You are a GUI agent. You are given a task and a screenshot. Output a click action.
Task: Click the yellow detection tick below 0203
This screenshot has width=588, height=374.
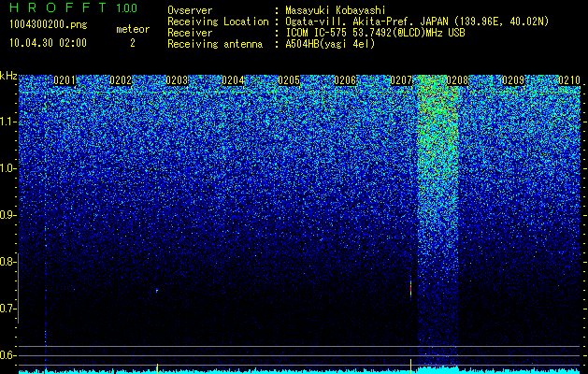(157, 367)
